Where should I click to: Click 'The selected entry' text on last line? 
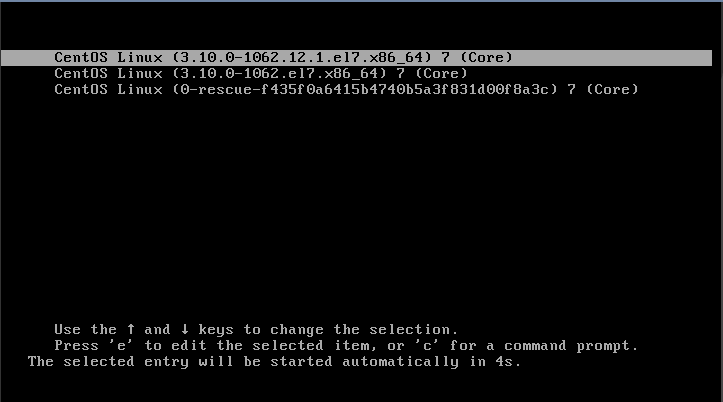(108, 361)
